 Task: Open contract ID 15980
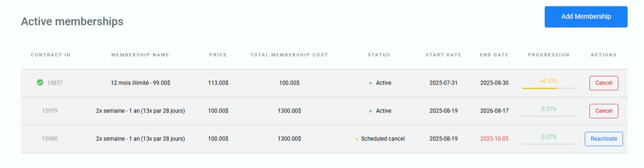pos(49,139)
